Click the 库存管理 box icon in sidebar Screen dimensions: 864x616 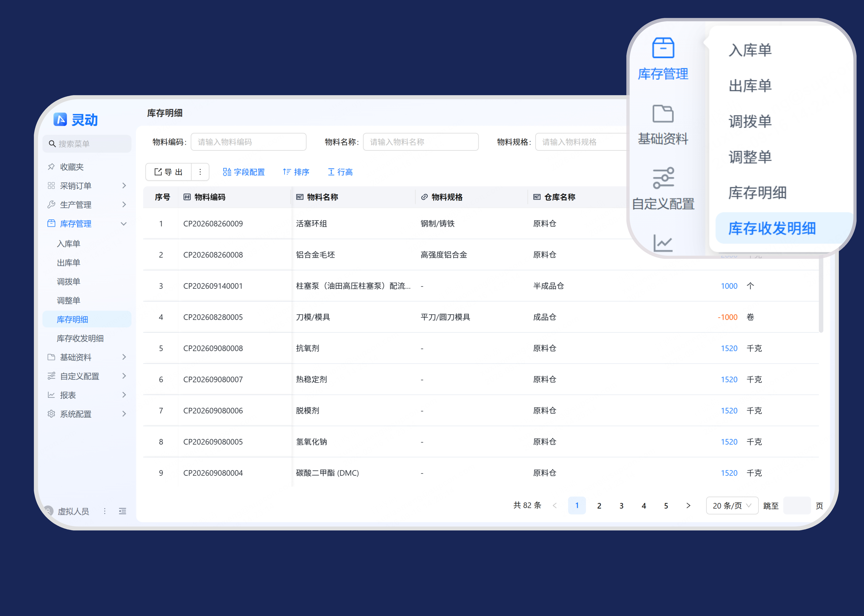click(x=51, y=223)
